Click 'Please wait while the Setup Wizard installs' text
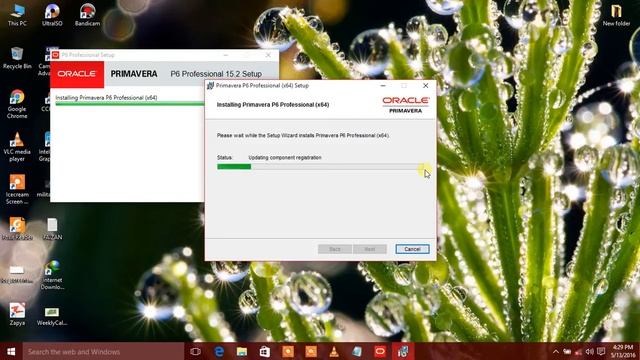Screen dimensions: 640x360 coord(303,136)
